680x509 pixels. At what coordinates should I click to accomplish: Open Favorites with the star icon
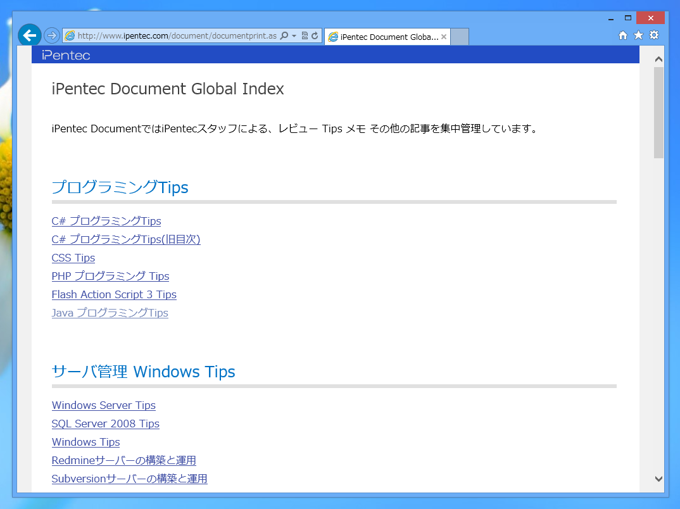coord(638,35)
